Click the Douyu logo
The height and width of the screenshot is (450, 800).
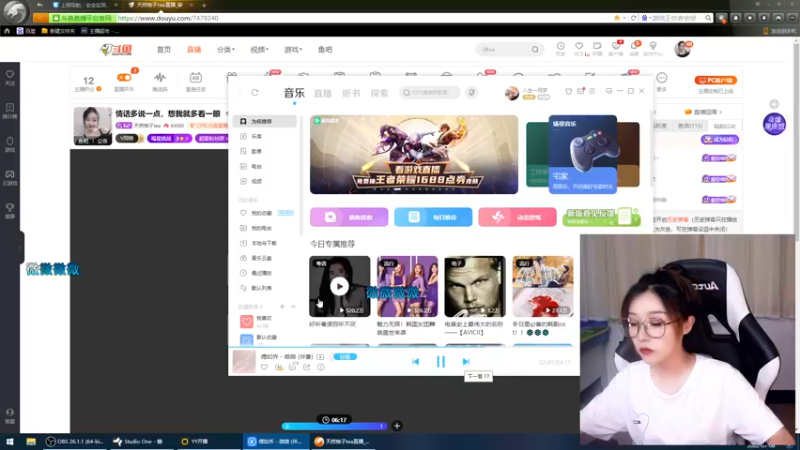pyautogui.click(x=116, y=49)
